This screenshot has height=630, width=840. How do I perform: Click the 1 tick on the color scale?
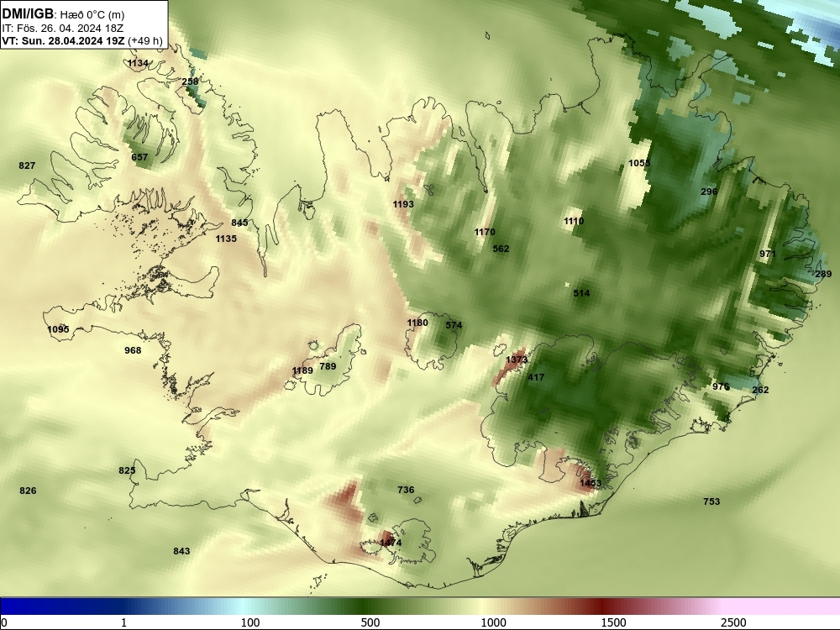(x=123, y=622)
